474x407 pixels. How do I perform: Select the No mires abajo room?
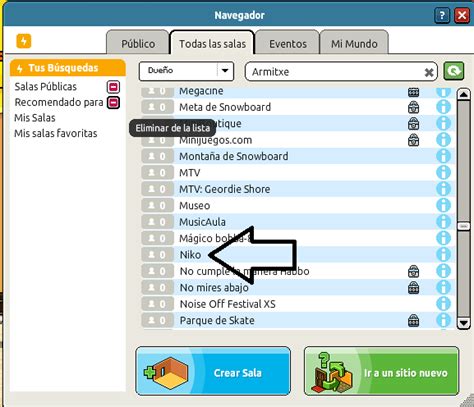pyautogui.click(x=298, y=287)
